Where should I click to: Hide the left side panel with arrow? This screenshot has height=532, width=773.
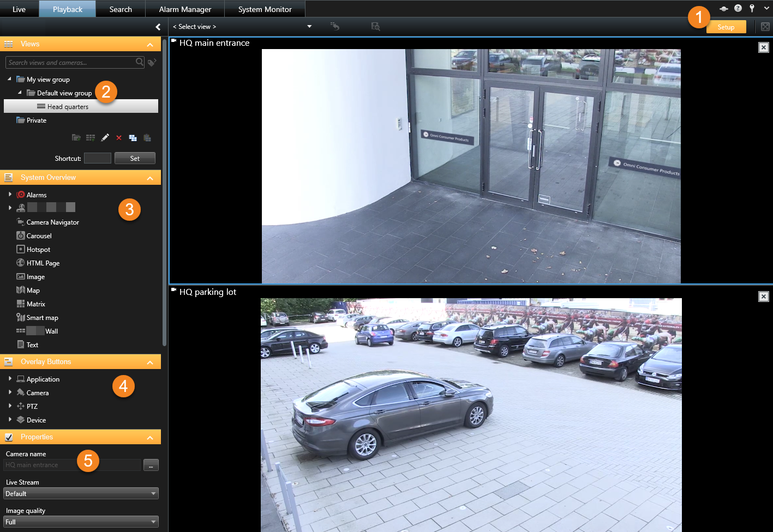(158, 27)
